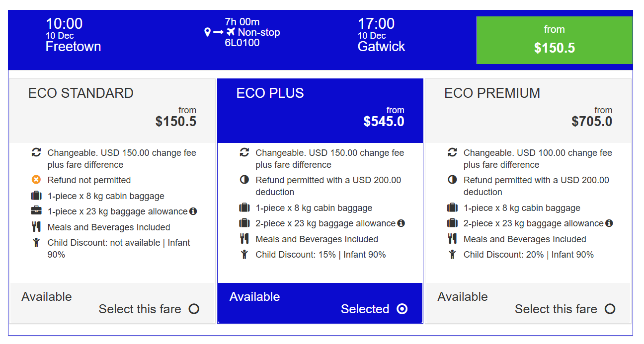Click the "Select this fare" text under Eco Premium
644x344 pixels.
click(556, 309)
